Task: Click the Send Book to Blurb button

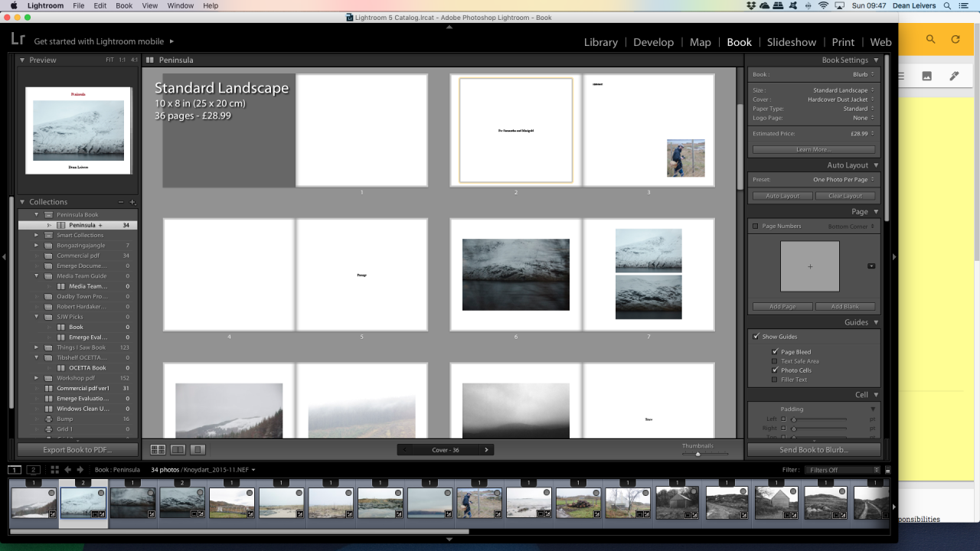Action: [x=813, y=450]
